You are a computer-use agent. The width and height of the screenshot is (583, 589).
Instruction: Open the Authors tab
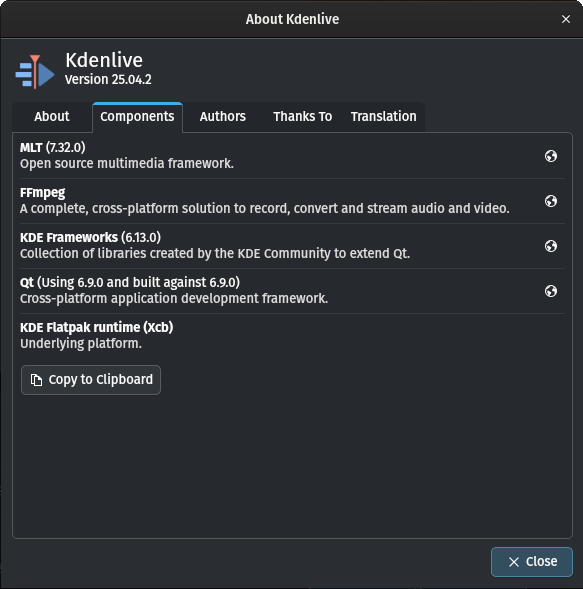[x=223, y=116]
